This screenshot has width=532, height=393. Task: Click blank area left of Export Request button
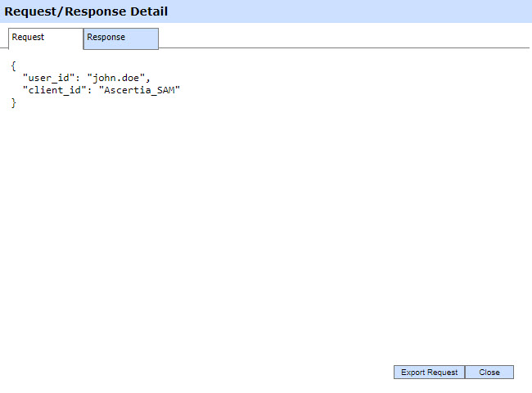[246, 373]
